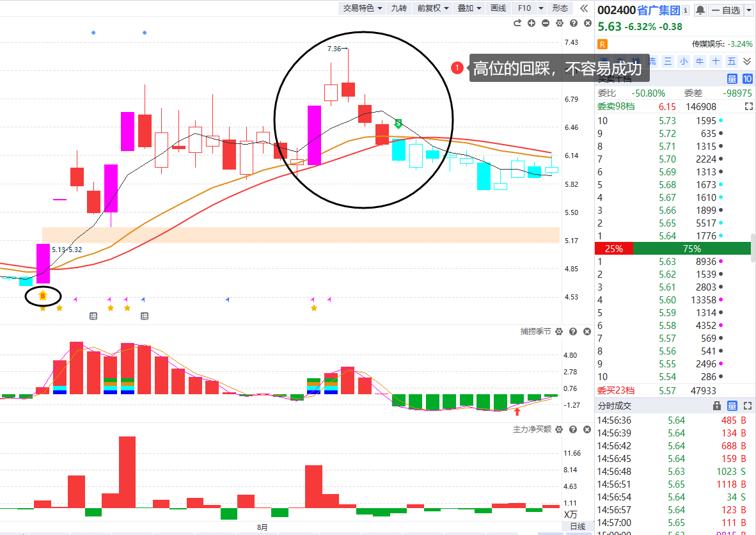This screenshot has width=756, height=535.
Task: Select sell level 1 row at price 5.64
Action: click(x=673, y=236)
